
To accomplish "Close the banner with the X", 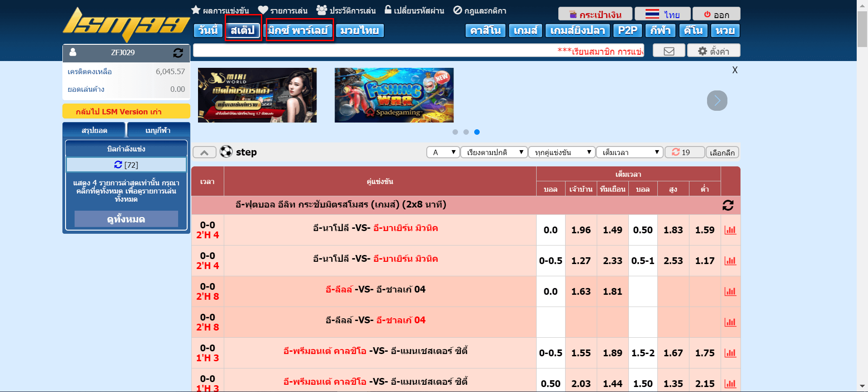I will coord(735,70).
